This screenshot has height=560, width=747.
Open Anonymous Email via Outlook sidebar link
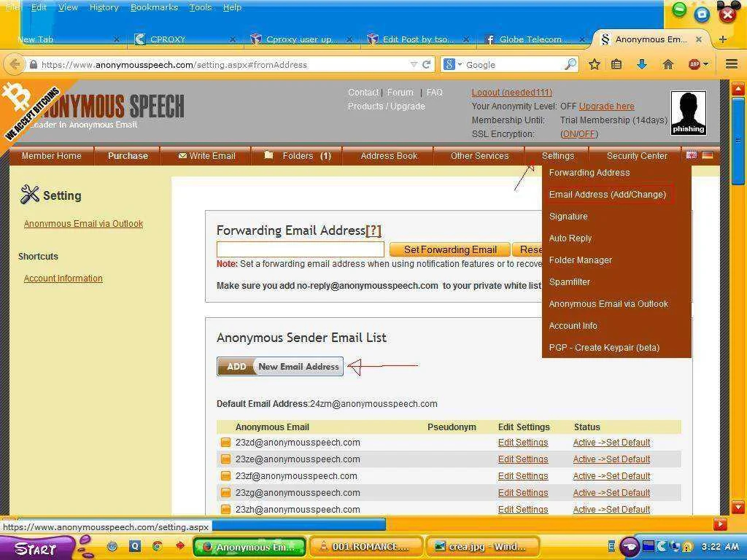click(x=83, y=223)
